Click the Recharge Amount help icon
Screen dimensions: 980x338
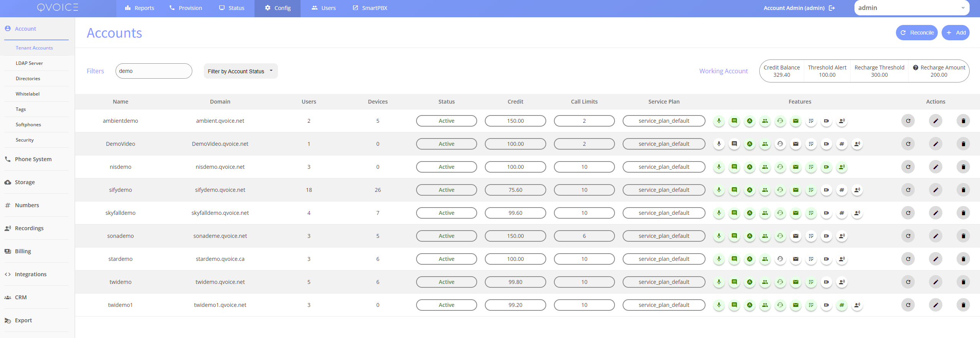[x=916, y=68]
